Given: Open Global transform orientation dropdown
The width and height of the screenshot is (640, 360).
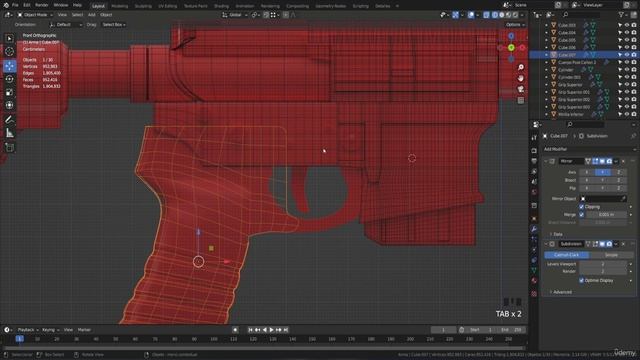Looking at the screenshot, I should tap(235, 15).
